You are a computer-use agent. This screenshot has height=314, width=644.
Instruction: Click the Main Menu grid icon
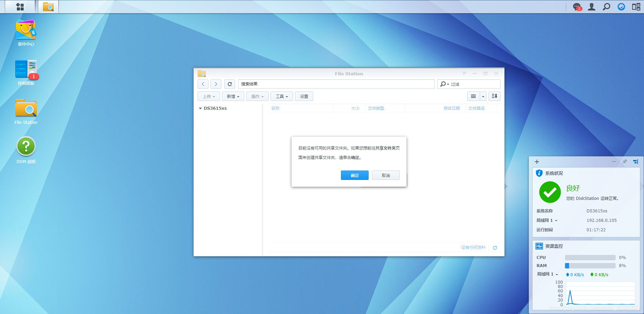click(20, 7)
